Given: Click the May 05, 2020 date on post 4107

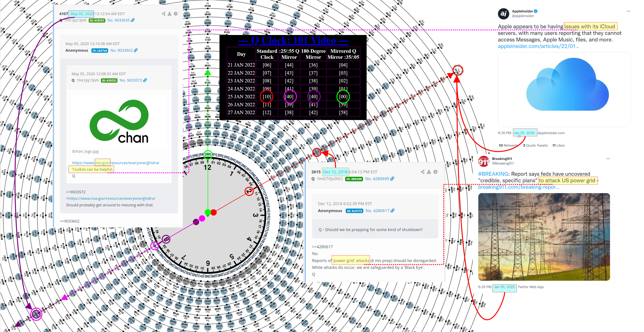Looking at the screenshot, I should pyautogui.click(x=82, y=14).
